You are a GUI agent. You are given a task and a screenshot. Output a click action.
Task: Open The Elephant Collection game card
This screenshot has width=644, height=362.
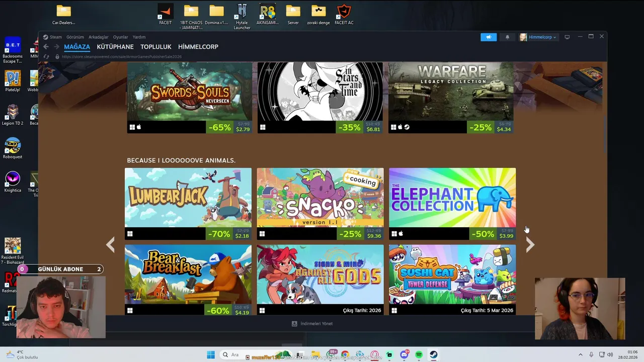[452, 204]
